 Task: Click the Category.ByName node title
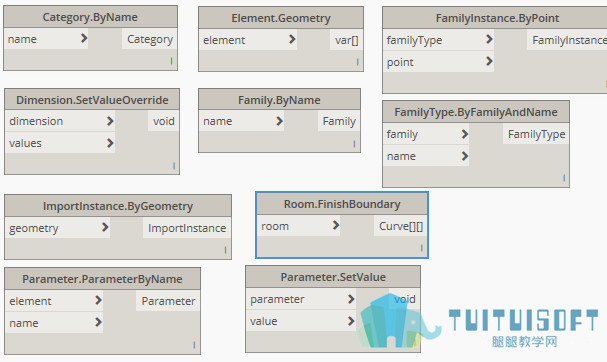pyautogui.click(x=90, y=17)
